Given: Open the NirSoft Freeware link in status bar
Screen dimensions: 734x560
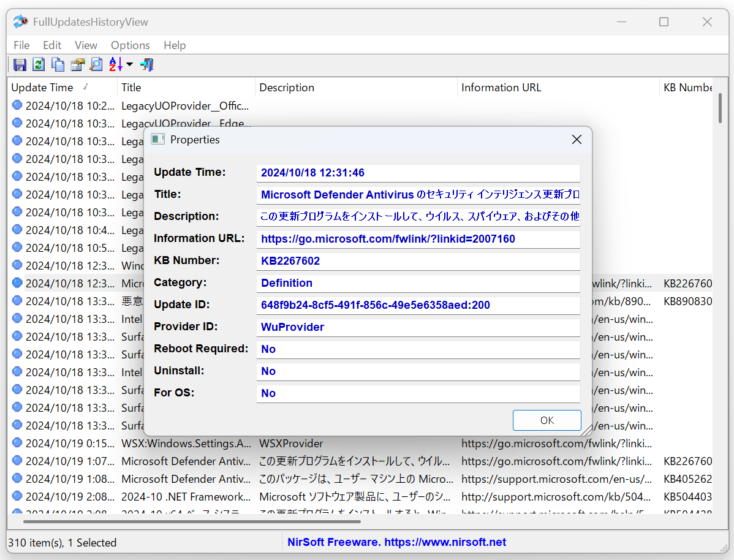Looking at the screenshot, I should click(x=396, y=542).
